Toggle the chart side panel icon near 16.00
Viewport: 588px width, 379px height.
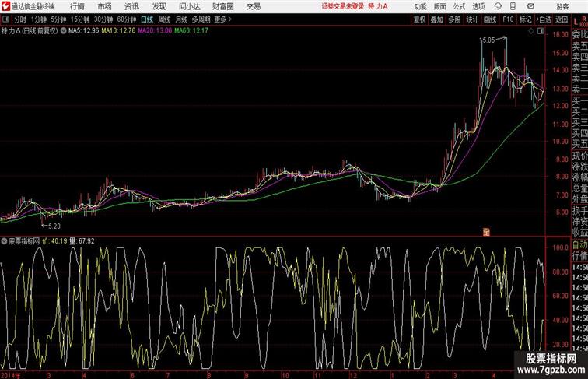(541, 32)
